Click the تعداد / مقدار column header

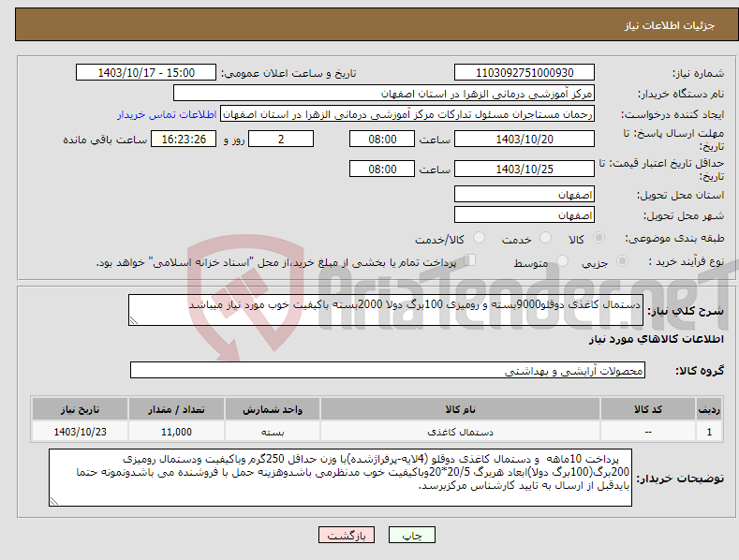click(x=176, y=409)
